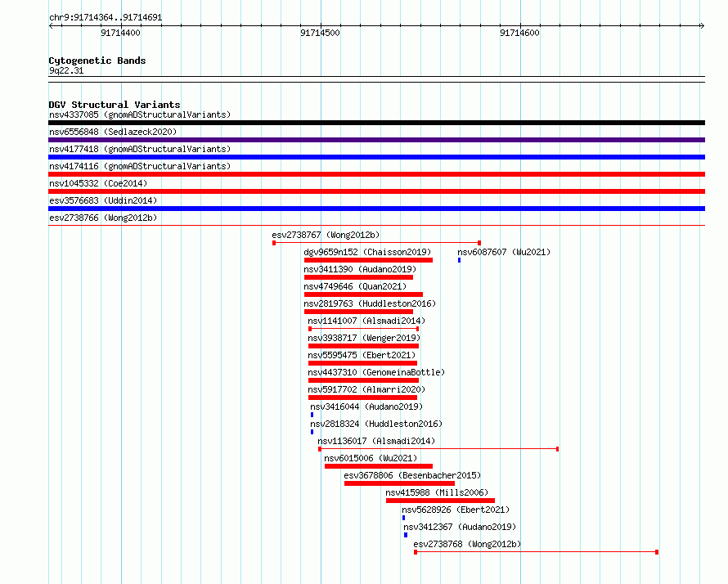The width and height of the screenshot is (728, 584).
Task: Select the red nsv5917702 variant bar
Action: click(362, 398)
